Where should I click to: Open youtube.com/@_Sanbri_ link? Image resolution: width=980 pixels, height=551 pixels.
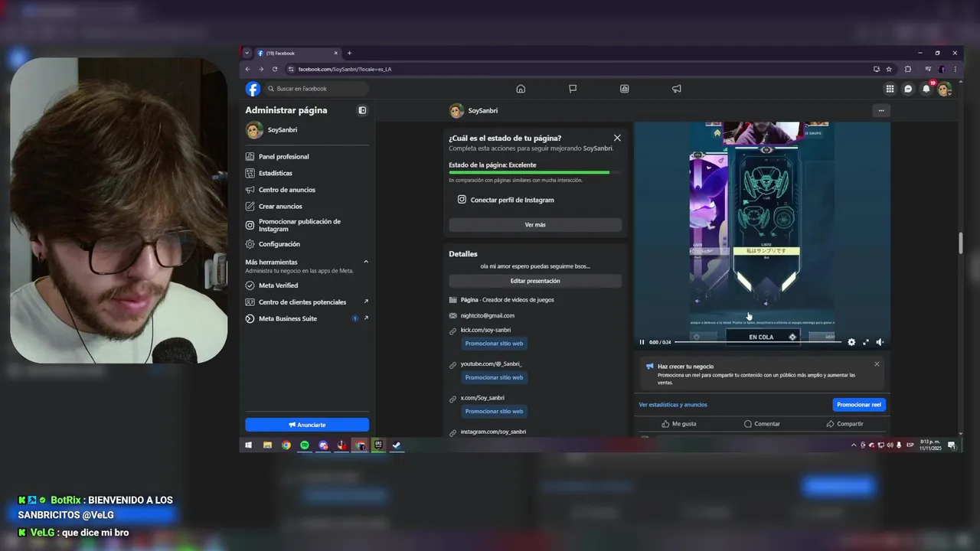point(491,364)
